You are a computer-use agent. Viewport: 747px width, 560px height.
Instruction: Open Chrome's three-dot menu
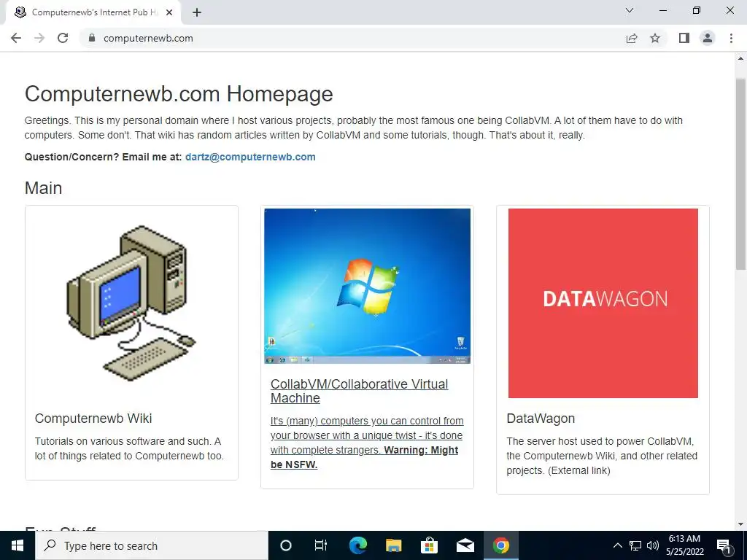click(731, 38)
